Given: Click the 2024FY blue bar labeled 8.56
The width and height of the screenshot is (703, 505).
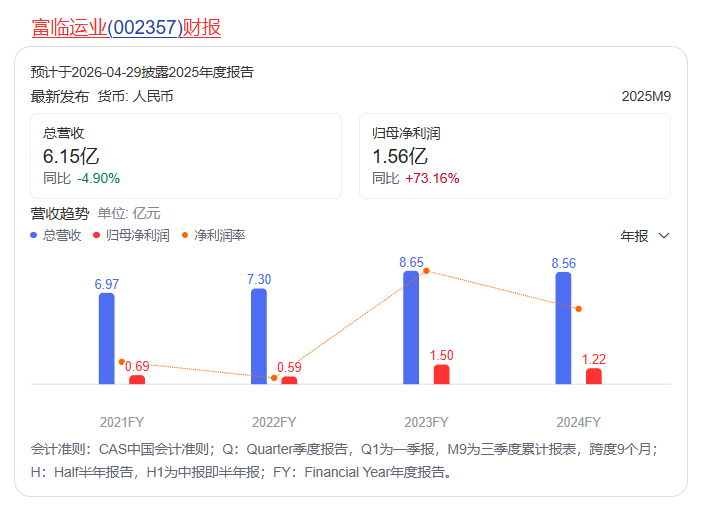Looking at the screenshot, I should (563, 328).
